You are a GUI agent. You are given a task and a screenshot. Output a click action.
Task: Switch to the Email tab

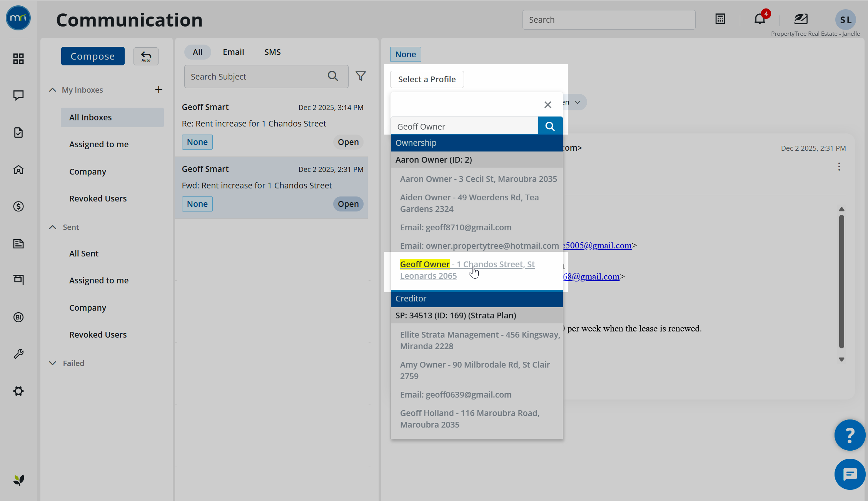pyautogui.click(x=233, y=52)
